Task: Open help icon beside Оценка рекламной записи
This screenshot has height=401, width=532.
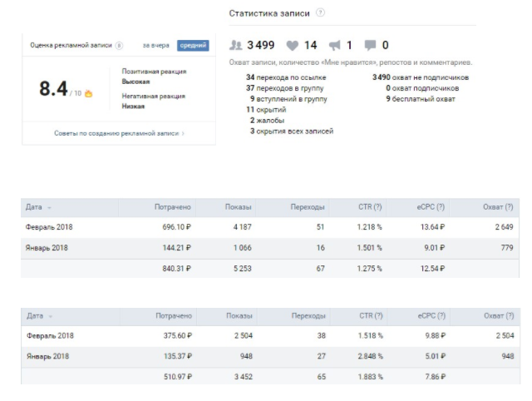Action: tap(119, 46)
